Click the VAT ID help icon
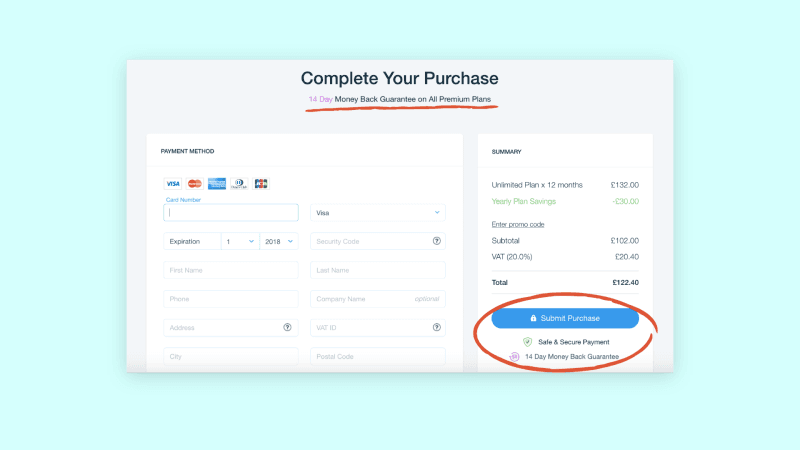 point(437,327)
